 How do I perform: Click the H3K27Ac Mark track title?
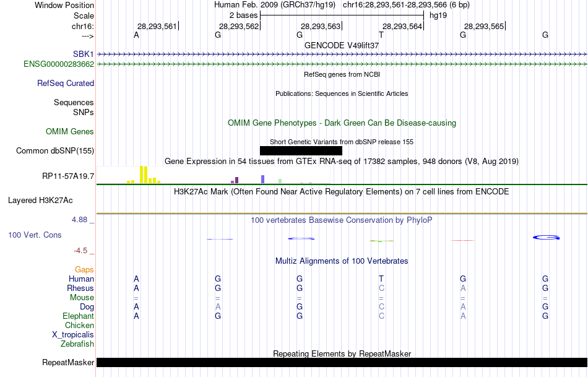tap(342, 192)
